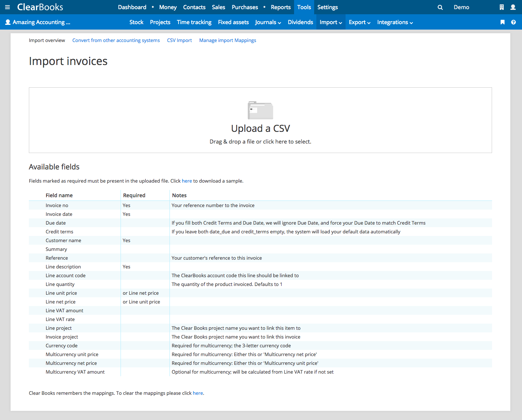Click here to download a sample file
The height and width of the screenshot is (420, 522).
pos(187,181)
